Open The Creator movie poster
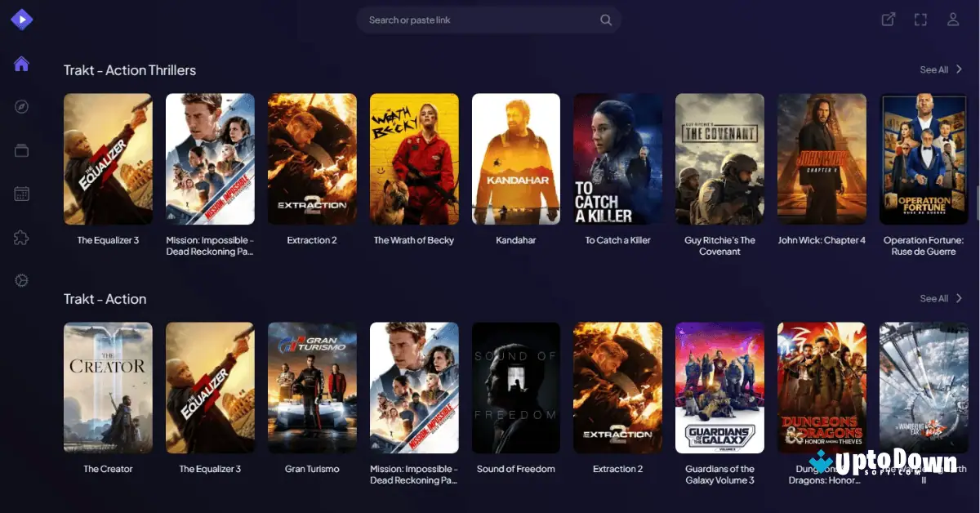 pos(108,388)
